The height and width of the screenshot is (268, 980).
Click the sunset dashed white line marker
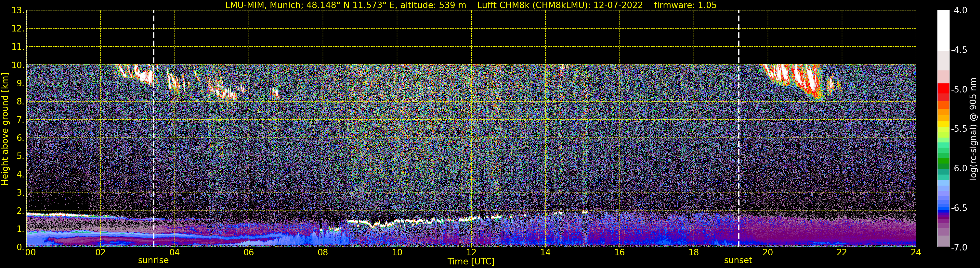coord(738,129)
